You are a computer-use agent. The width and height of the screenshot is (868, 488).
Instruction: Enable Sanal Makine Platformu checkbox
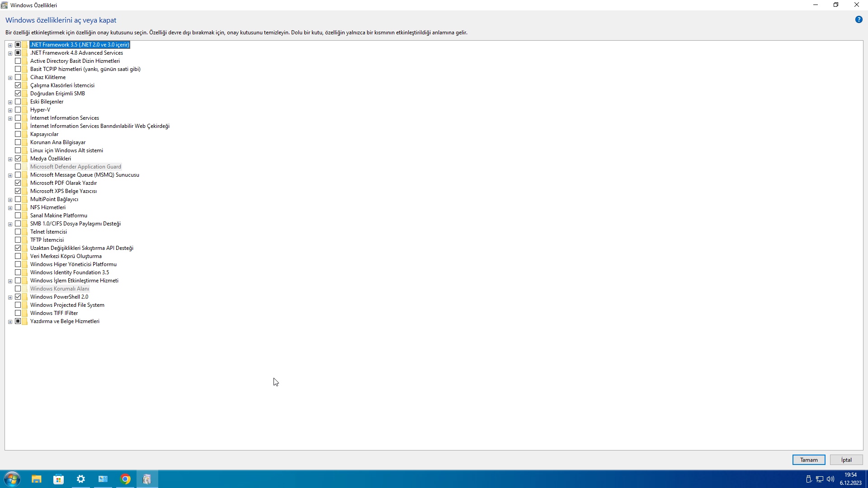point(18,216)
